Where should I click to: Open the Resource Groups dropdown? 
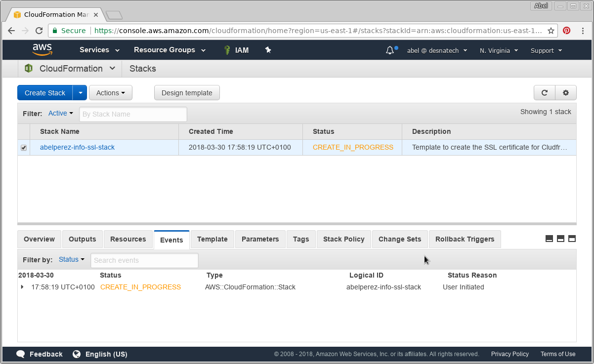(169, 50)
